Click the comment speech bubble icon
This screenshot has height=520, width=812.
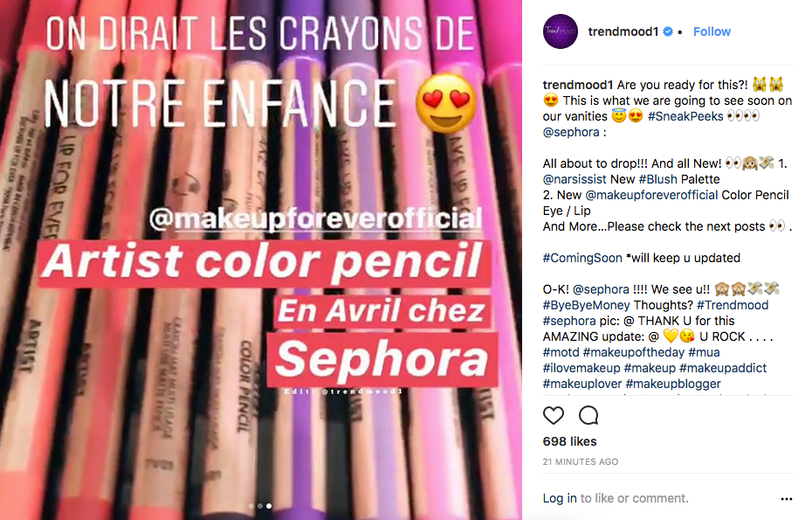click(x=588, y=415)
